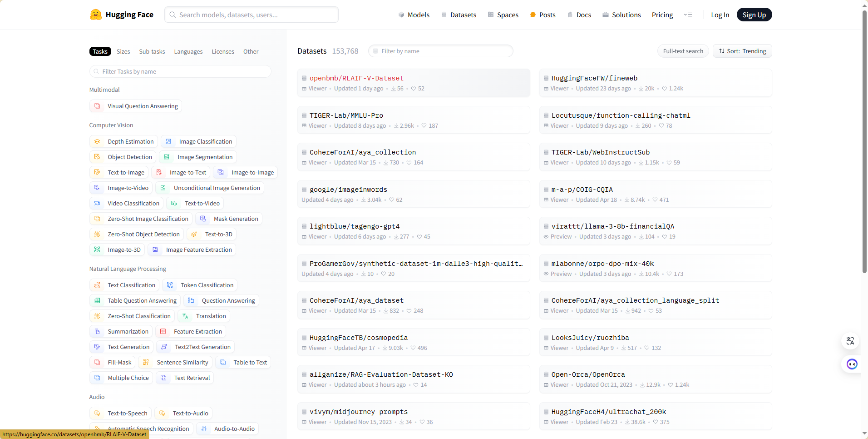Toggle the Visual Question Answering filter

[x=136, y=106]
